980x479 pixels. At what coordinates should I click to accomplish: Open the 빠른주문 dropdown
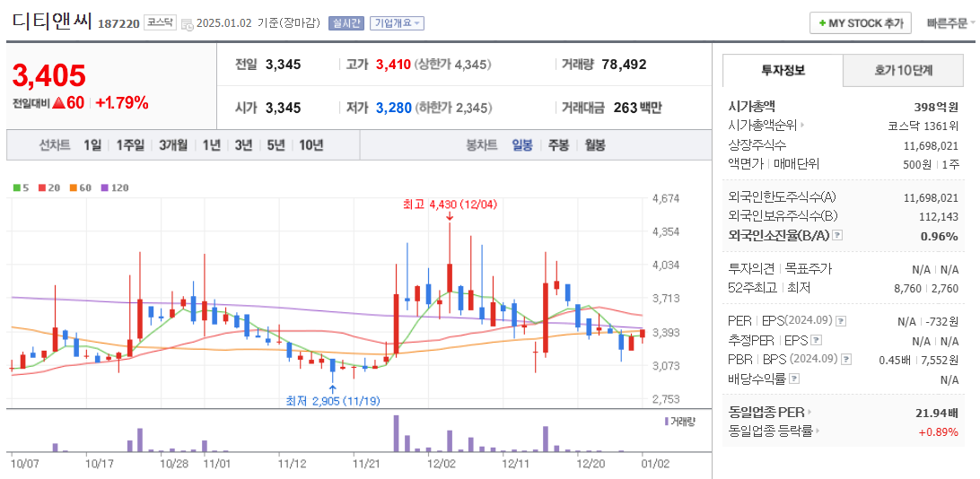pos(951,23)
